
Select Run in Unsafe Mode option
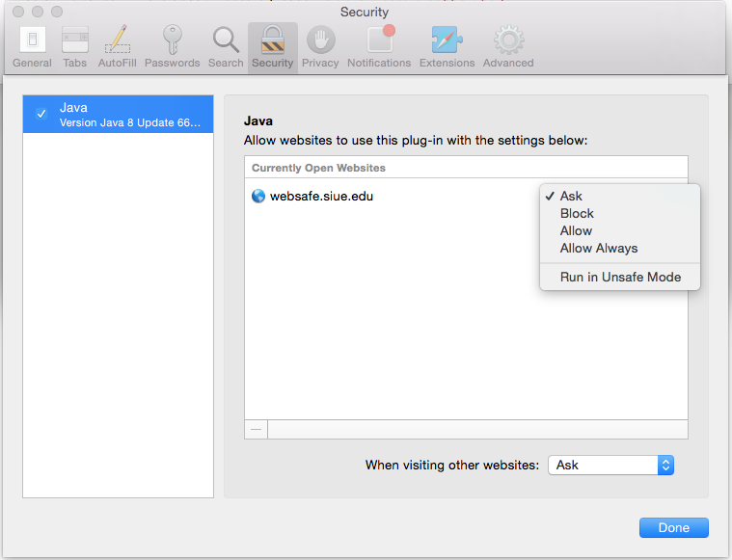620,277
